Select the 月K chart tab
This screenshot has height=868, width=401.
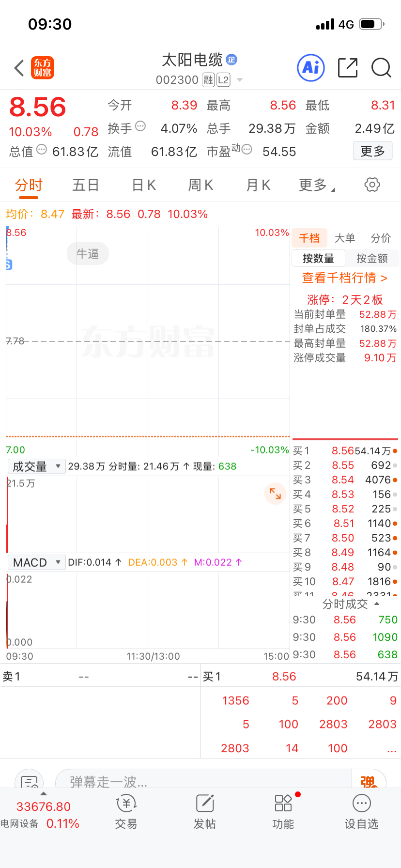[258, 185]
